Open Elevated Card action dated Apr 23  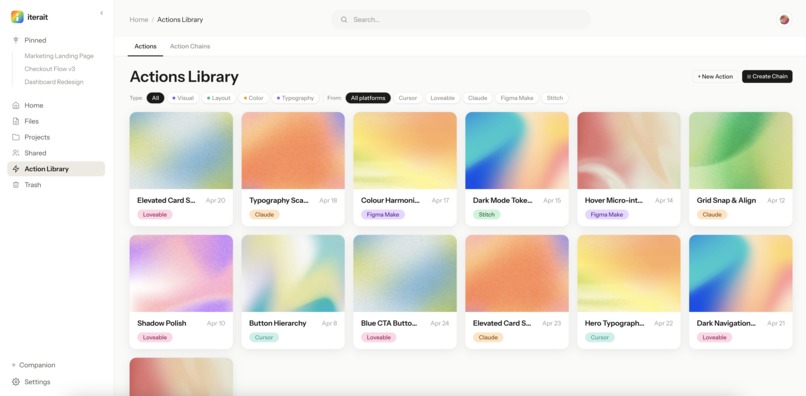[517, 292]
